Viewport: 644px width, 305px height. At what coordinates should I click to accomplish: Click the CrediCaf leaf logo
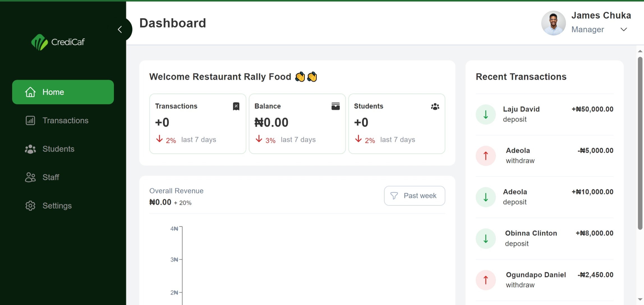40,42
